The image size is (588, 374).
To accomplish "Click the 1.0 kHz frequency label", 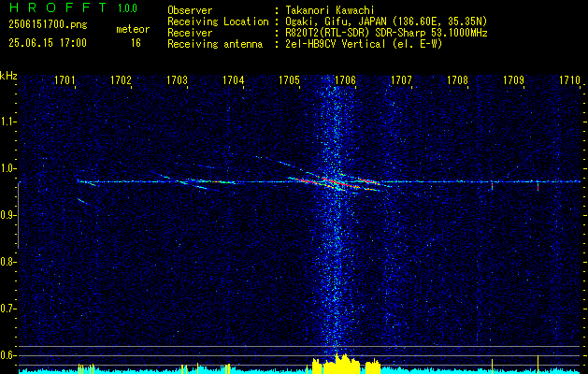I will pos(8,168).
